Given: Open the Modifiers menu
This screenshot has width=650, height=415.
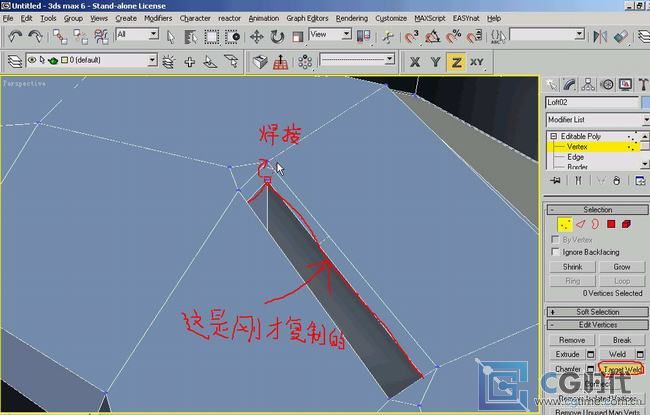Looking at the screenshot, I should click(158, 18).
